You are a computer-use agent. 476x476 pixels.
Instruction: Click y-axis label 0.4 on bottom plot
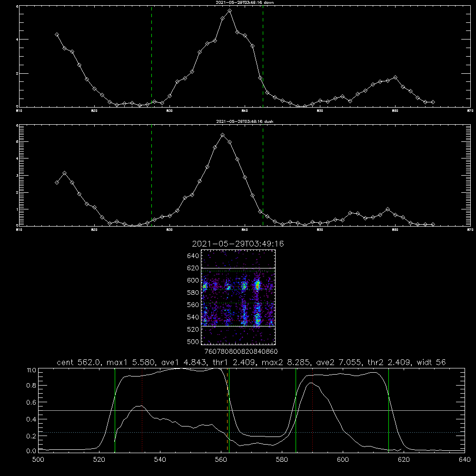click(x=31, y=419)
